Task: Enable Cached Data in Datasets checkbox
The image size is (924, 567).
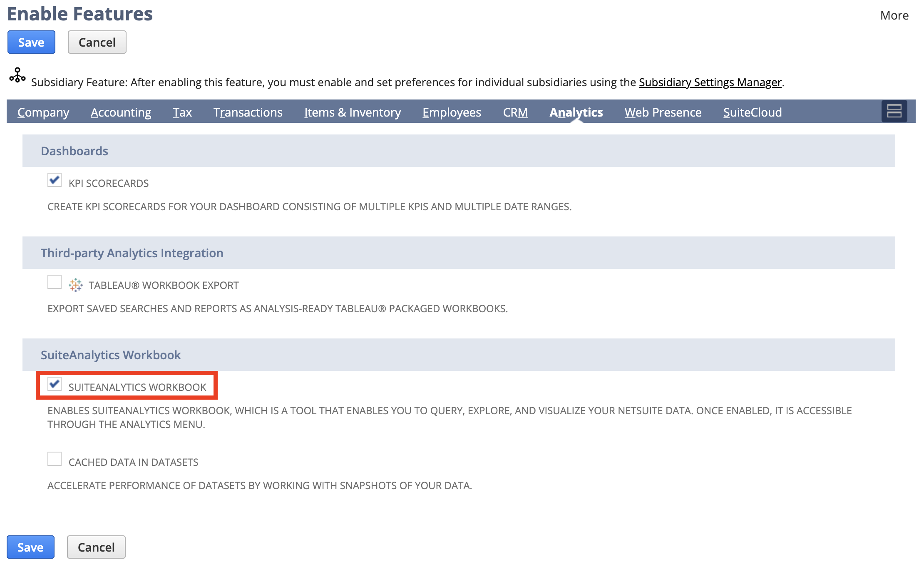Action: tap(55, 459)
